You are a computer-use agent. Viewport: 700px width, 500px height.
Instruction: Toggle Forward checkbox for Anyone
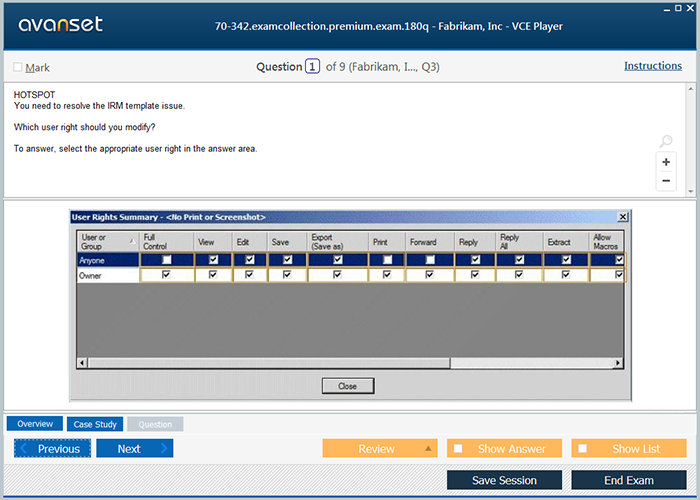point(430,259)
